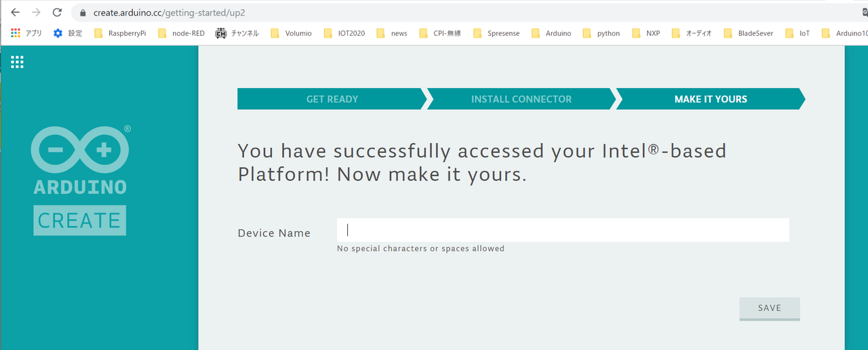Go back to the previous page
868x350 pixels.
(15, 12)
